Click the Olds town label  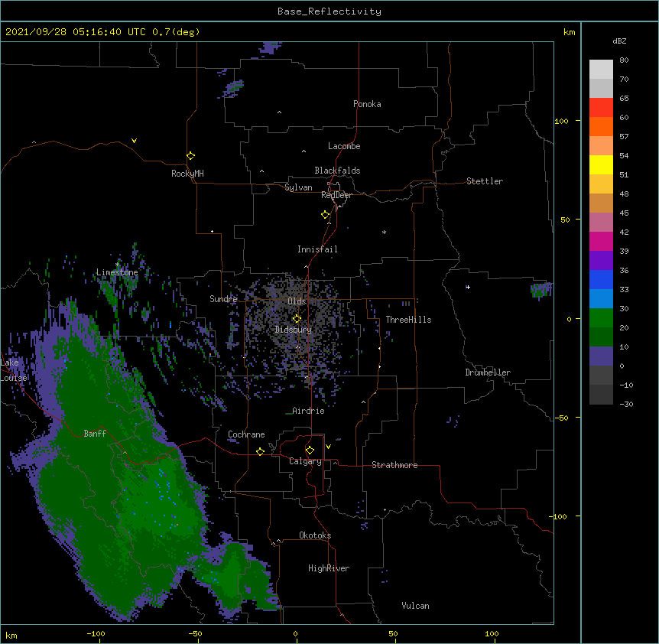click(297, 301)
